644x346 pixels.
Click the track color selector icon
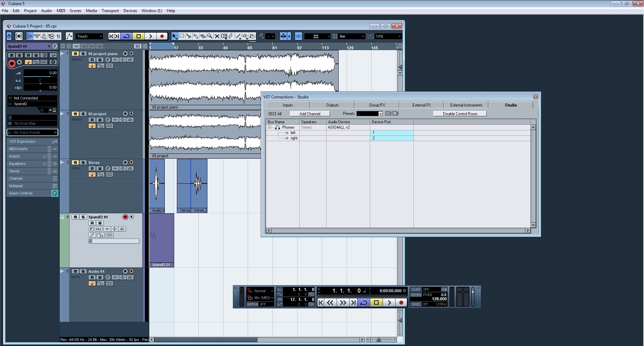pyautogui.click(x=138, y=46)
